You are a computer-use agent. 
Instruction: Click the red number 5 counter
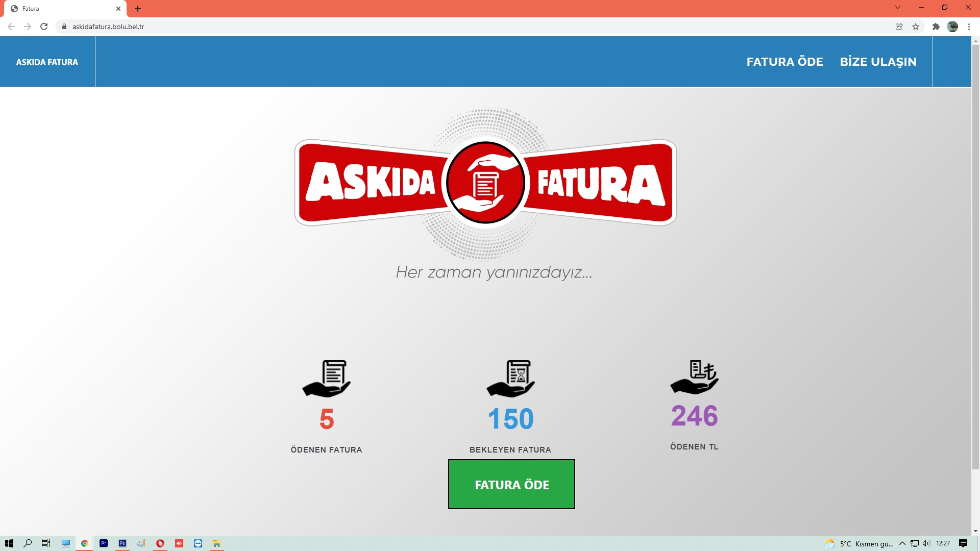(x=327, y=419)
